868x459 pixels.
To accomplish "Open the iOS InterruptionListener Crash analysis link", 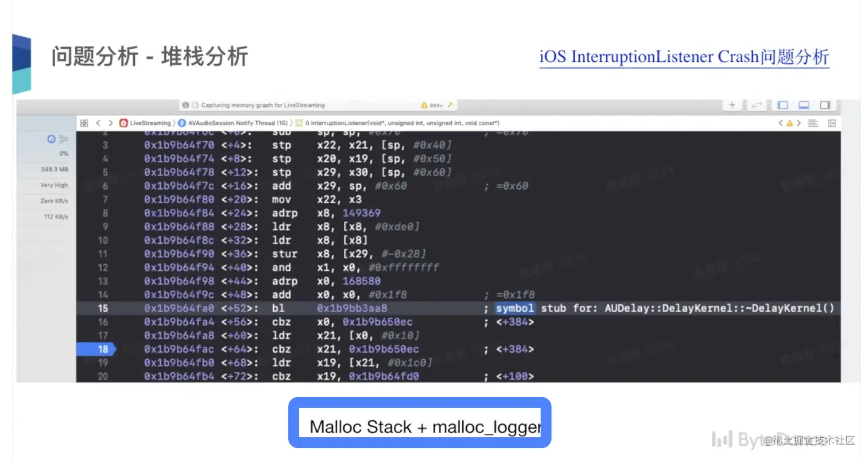I will (x=684, y=57).
